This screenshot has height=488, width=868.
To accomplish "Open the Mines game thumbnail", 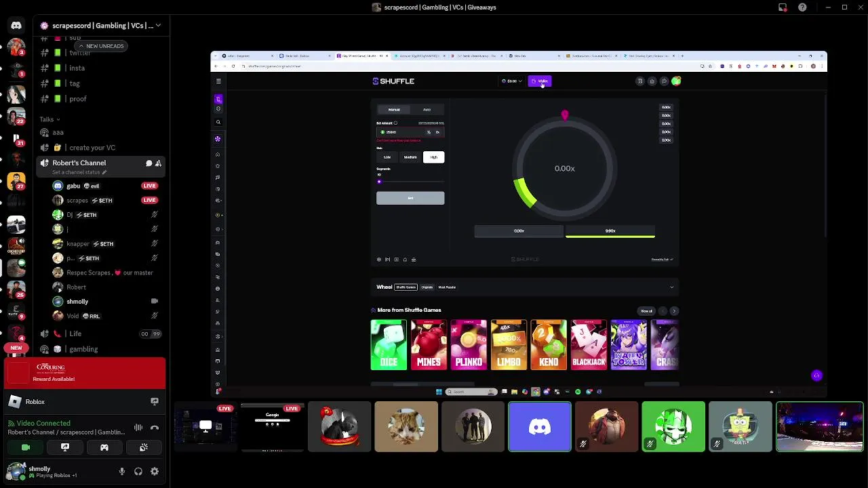I will point(429,345).
